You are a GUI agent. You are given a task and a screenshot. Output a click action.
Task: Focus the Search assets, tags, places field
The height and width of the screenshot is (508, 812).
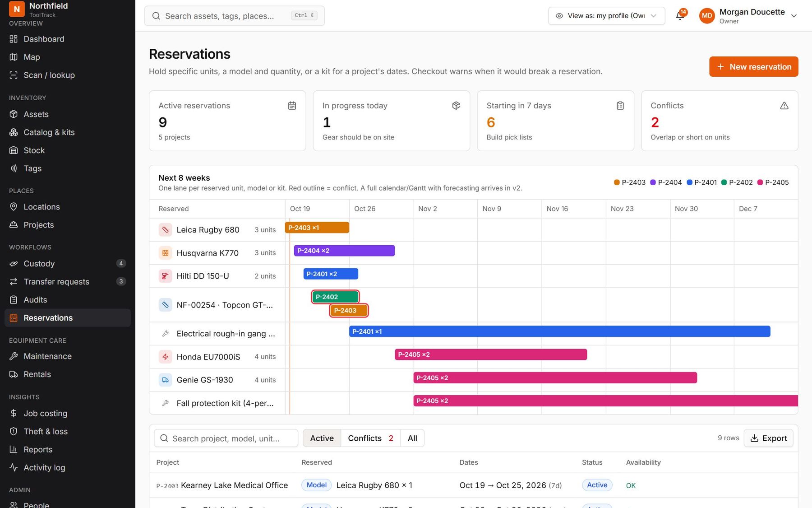(x=234, y=16)
